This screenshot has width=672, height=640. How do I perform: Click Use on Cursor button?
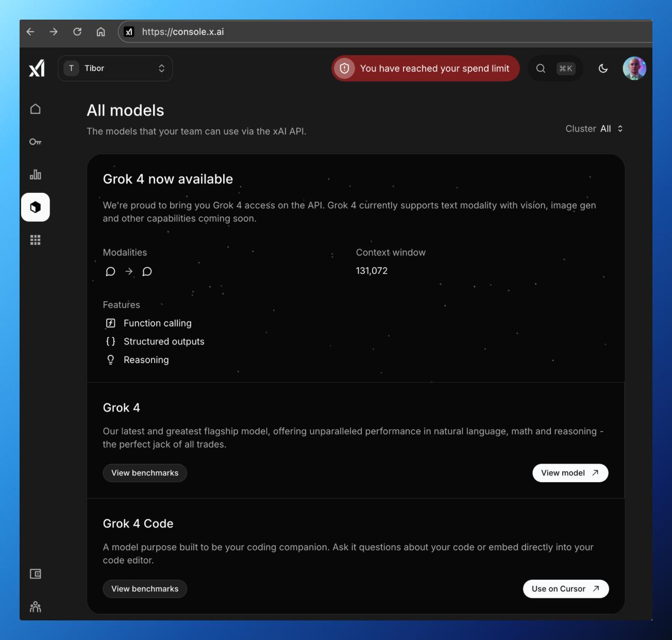(565, 589)
